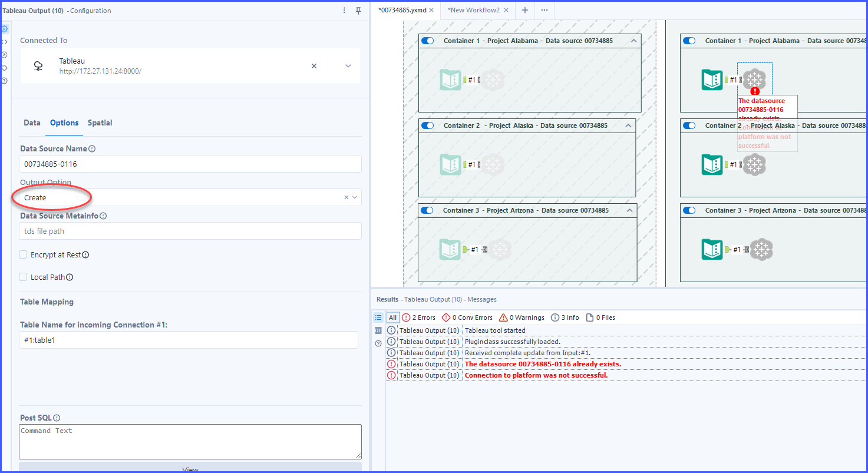The image size is (868, 473).
Task: Show All messages in Results
Action: [393, 317]
